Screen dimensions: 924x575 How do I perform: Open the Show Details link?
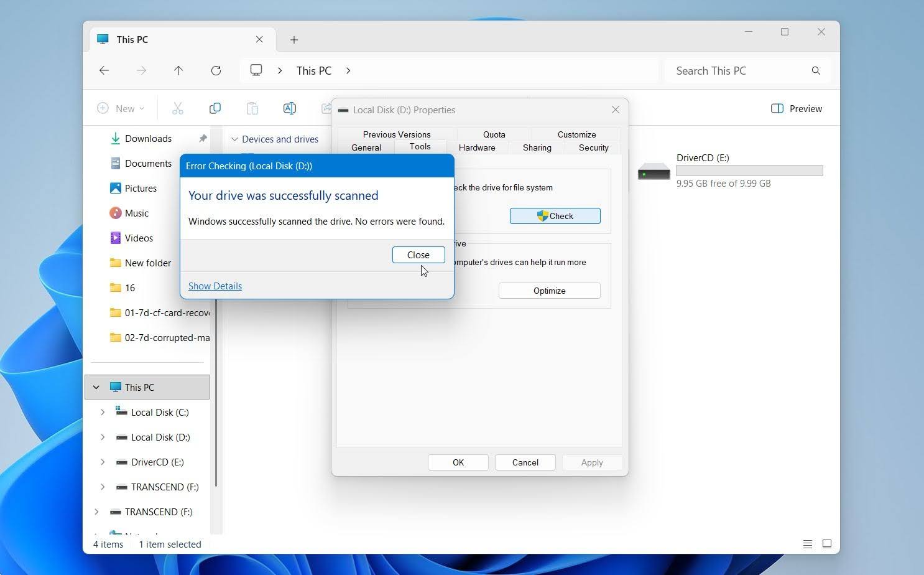tap(215, 286)
